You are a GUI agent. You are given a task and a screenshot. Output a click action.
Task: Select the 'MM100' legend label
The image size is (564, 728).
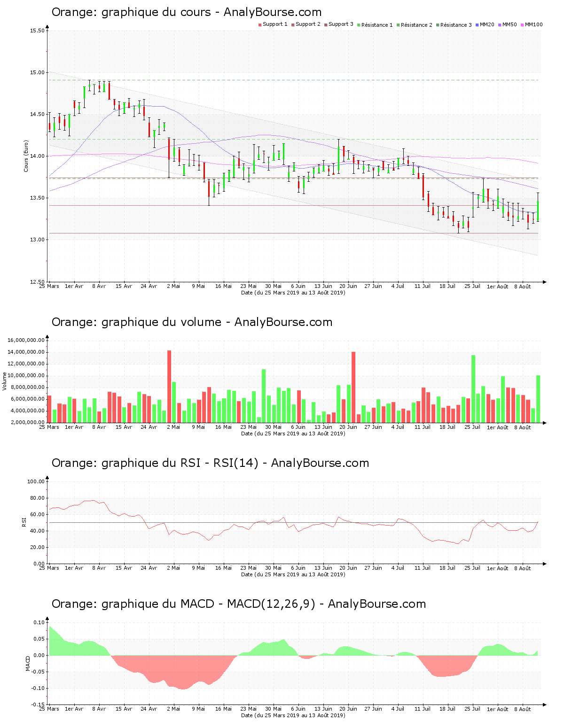[x=533, y=24]
